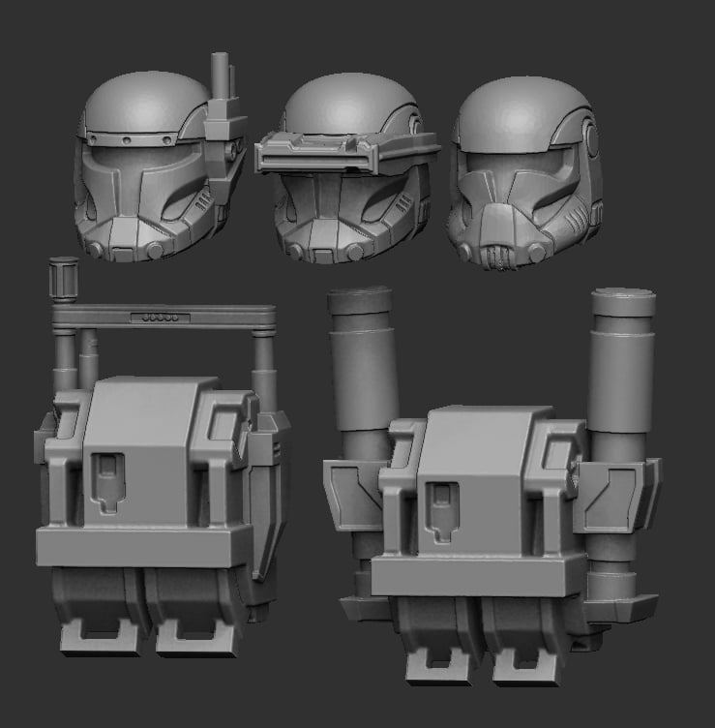715x728 pixels.
Task: Select the backpack with the antenna frame
Action: [162, 457]
